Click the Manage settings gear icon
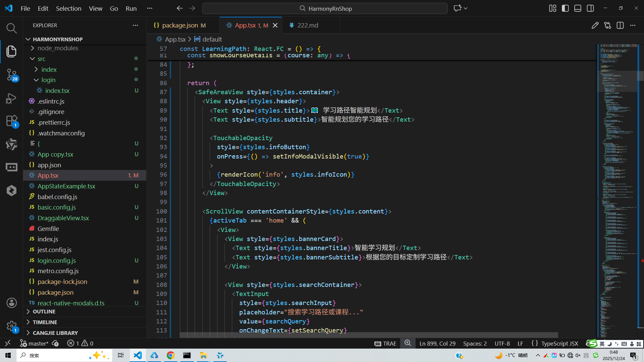644x362 pixels. click(11, 326)
